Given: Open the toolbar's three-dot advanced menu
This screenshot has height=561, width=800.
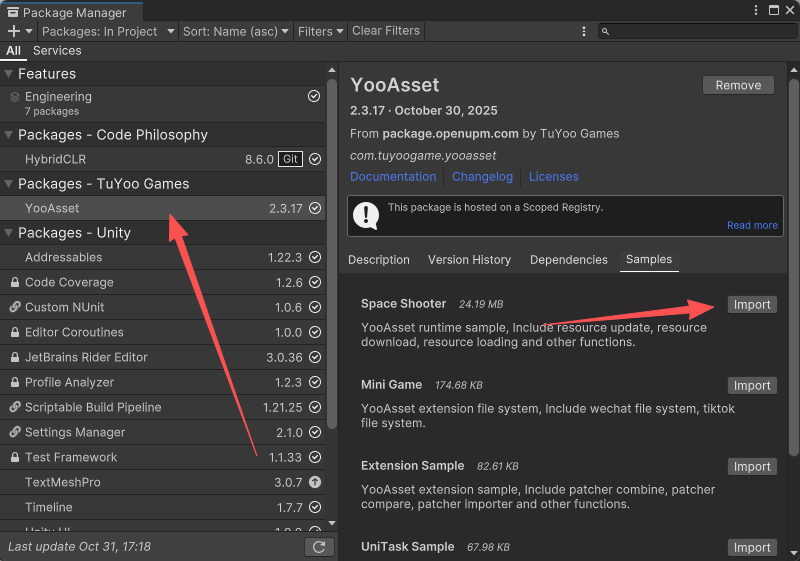Looking at the screenshot, I should (584, 32).
